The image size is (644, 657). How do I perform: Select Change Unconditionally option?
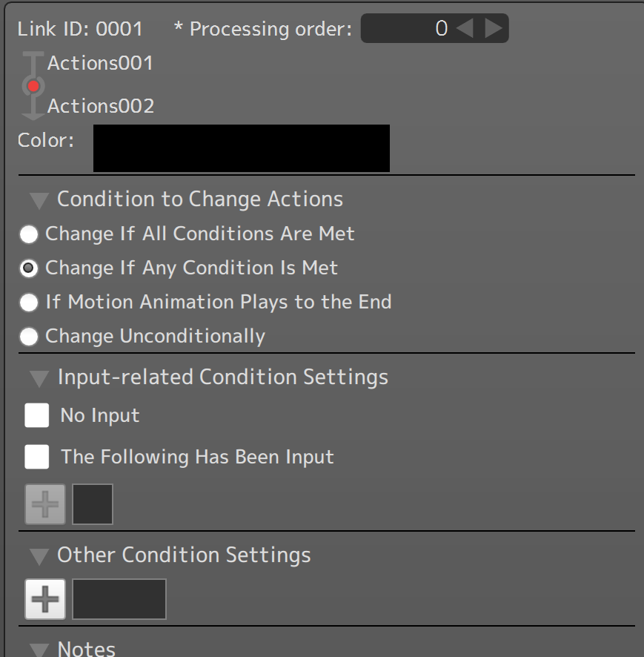pos(29,337)
